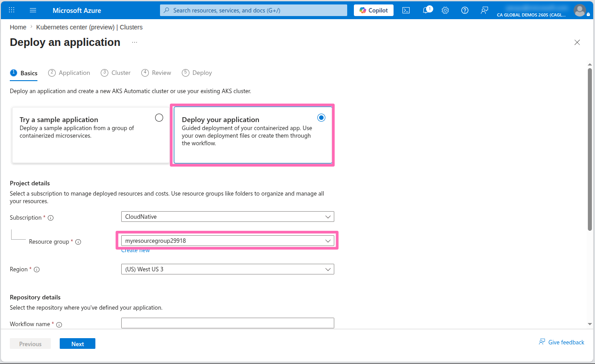Click Create new resource group link
This screenshot has width=595, height=364.
135,250
